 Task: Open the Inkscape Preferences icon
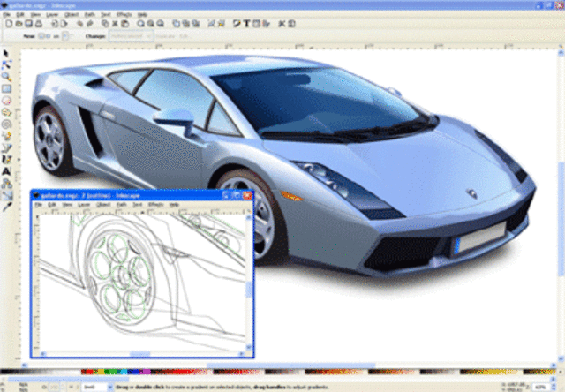click(282, 24)
